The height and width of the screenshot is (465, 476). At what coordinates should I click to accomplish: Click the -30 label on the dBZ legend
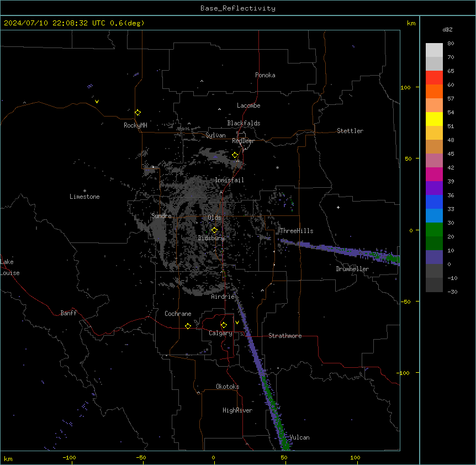pos(452,292)
